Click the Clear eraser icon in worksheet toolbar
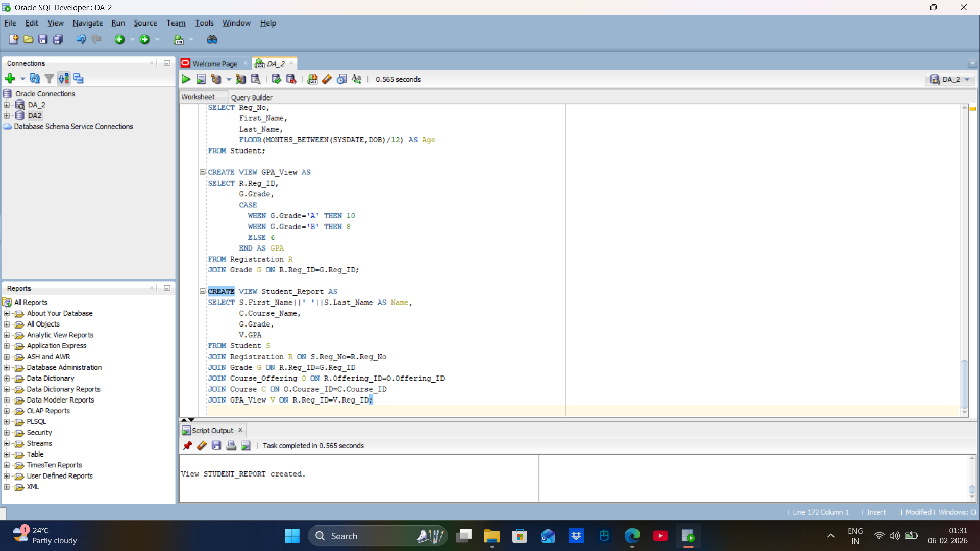Image resolution: width=980 pixels, height=551 pixels. [327, 79]
